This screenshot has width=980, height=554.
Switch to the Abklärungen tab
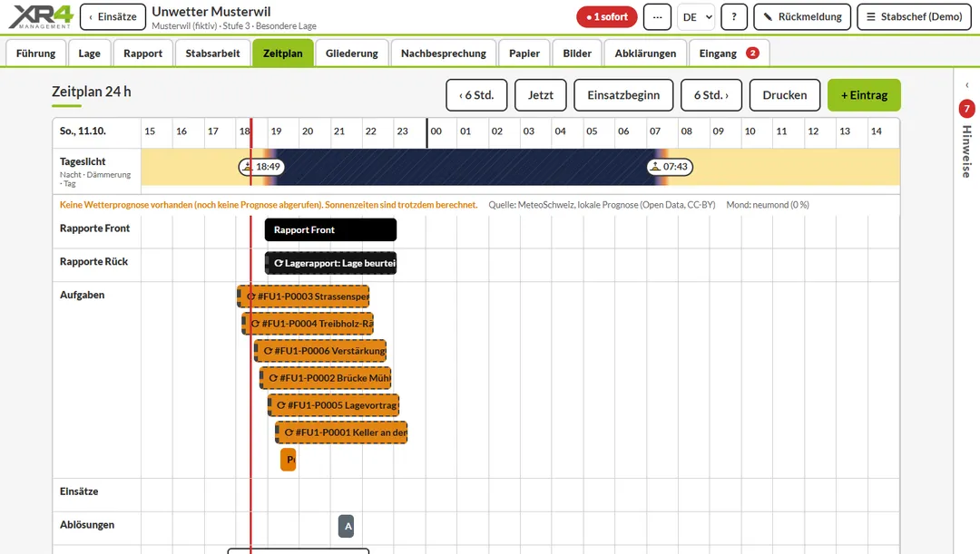click(646, 53)
